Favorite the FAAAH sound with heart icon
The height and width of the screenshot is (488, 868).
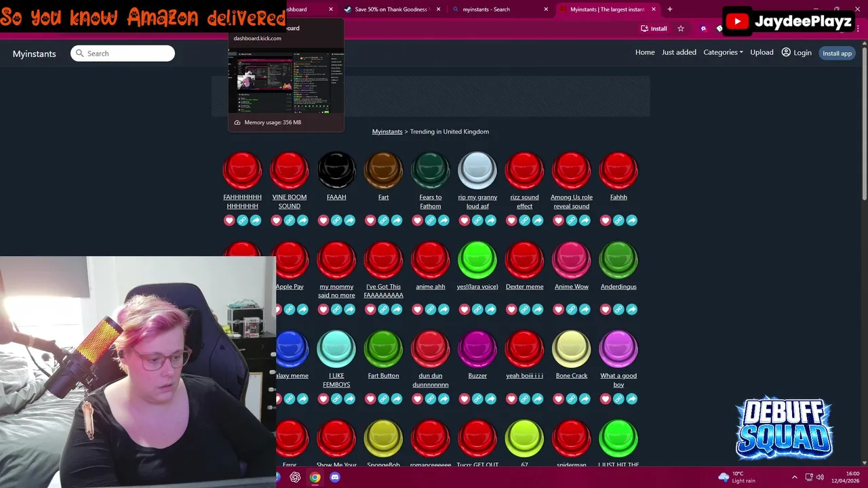pos(323,220)
